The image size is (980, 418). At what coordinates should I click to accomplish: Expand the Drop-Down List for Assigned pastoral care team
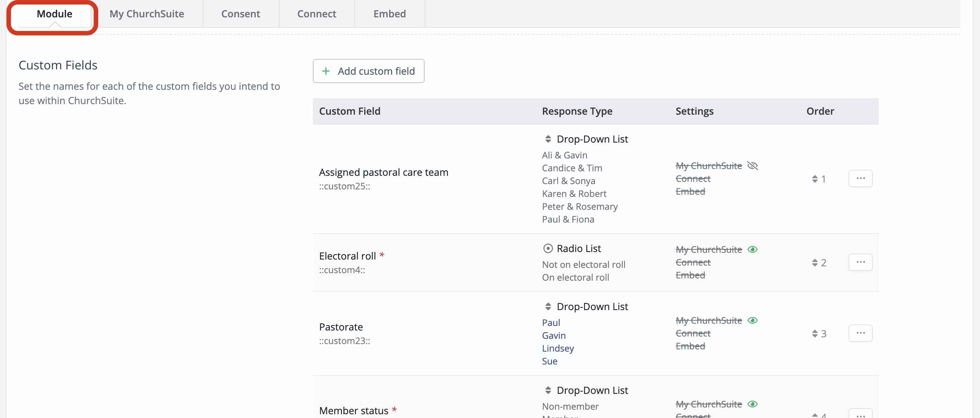tap(548, 139)
